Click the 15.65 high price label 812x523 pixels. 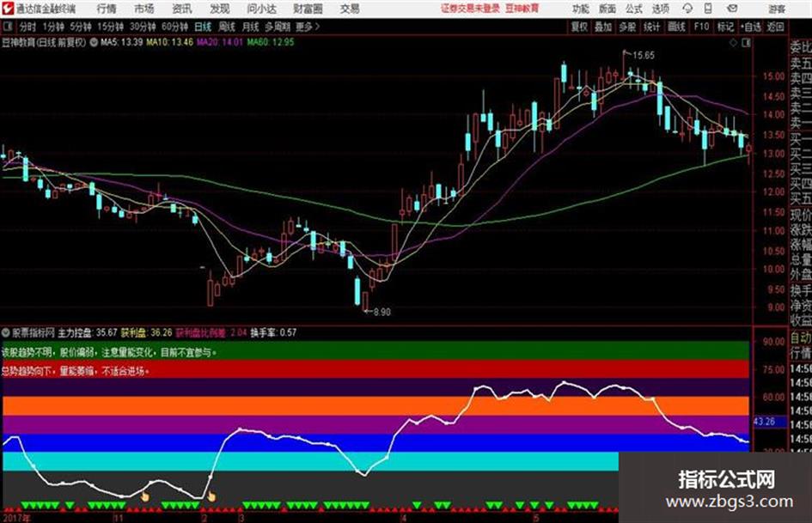coord(644,56)
